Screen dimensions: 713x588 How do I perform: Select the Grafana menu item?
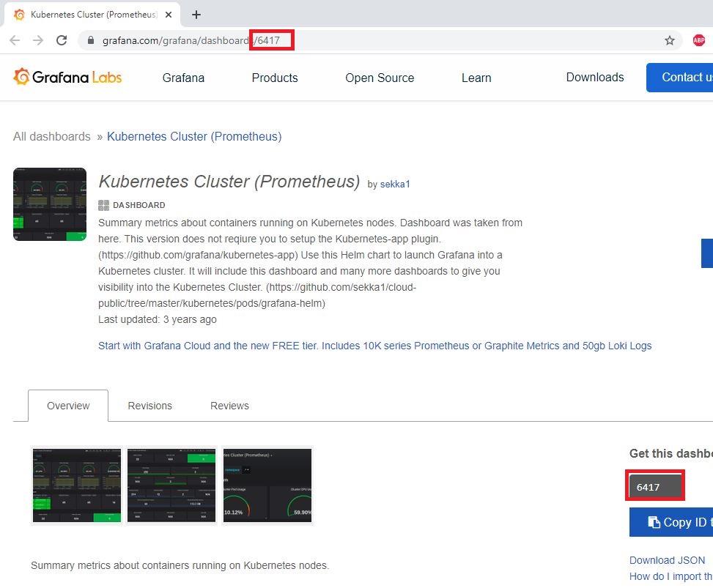point(182,78)
